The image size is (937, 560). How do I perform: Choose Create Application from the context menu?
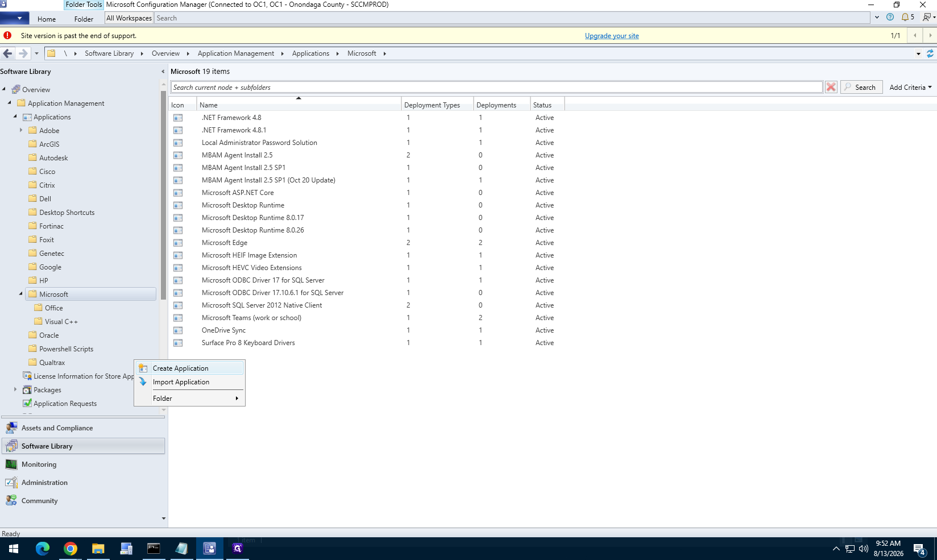(190, 368)
